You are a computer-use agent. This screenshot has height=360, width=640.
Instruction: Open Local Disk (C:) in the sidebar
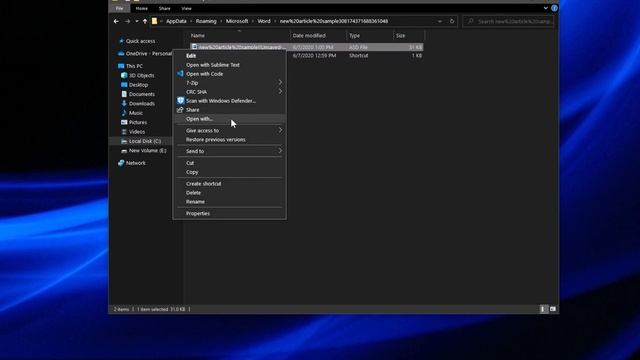145,141
